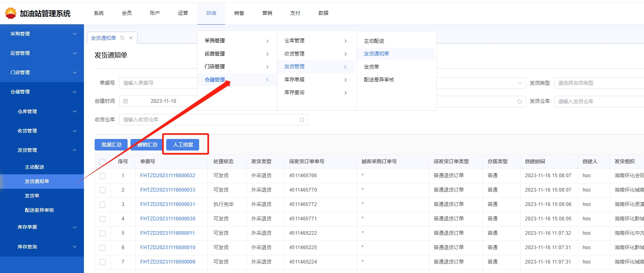Viewport: 644px width, 273px height.
Task: Open the 销售 top menu
Action: (x=239, y=13)
